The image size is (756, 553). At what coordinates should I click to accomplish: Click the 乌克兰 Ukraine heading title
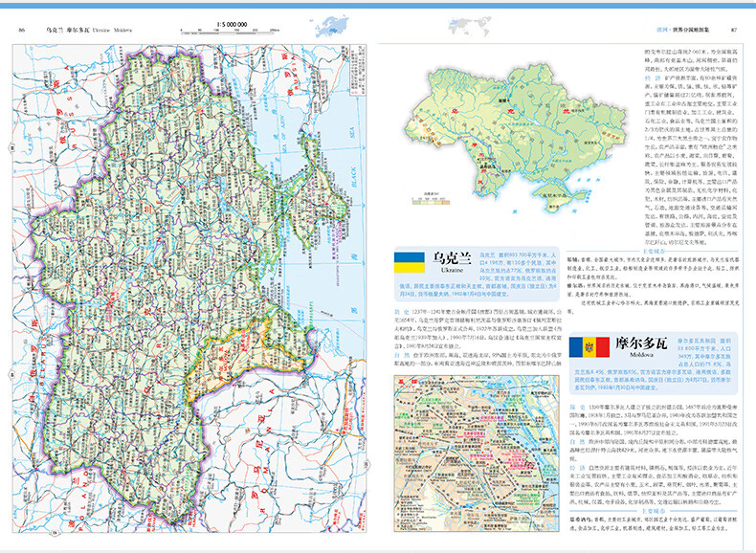click(452, 262)
